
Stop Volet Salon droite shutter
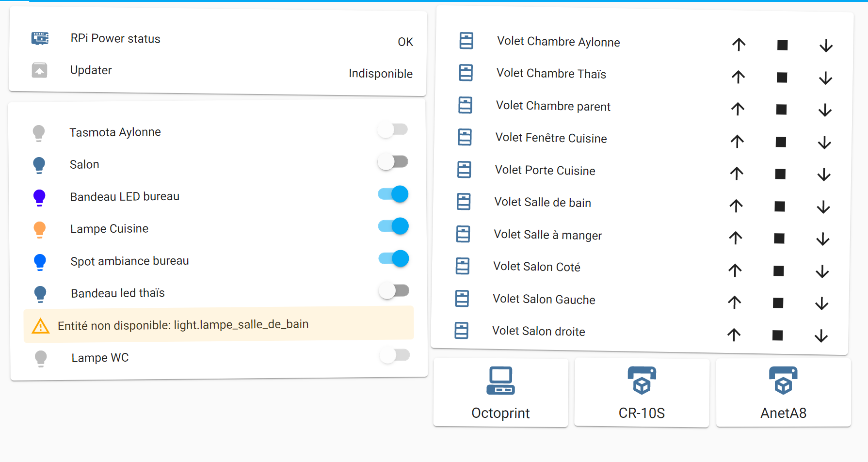tap(778, 335)
